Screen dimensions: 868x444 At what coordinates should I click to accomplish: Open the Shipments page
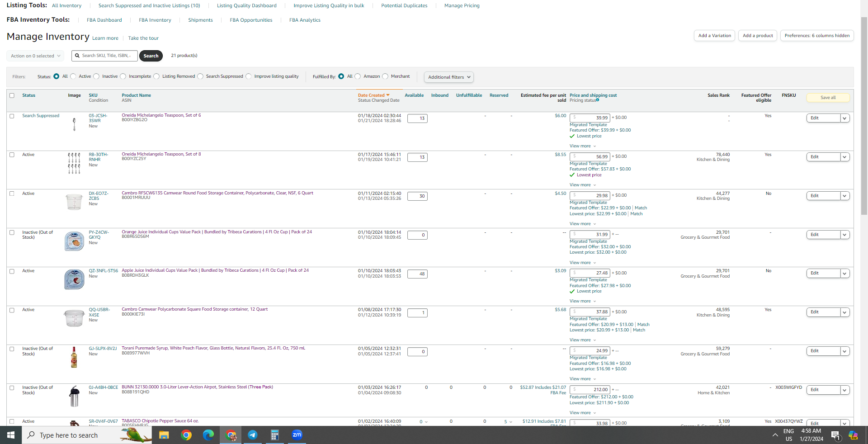[x=201, y=20]
